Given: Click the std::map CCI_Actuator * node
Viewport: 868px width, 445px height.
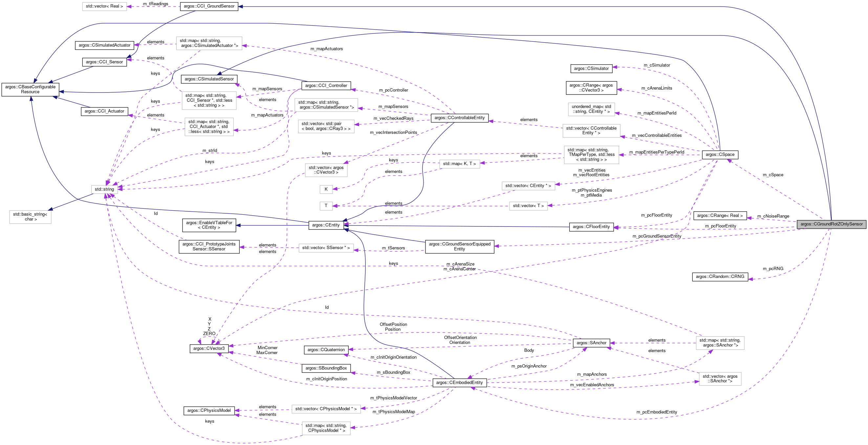Looking at the screenshot, I should pyautogui.click(x=209, y=127).
